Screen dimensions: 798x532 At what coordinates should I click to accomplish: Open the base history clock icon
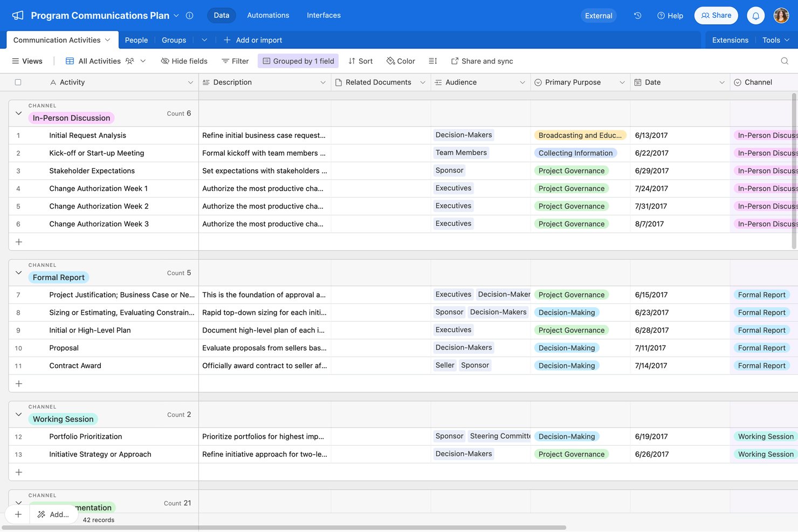637,16
